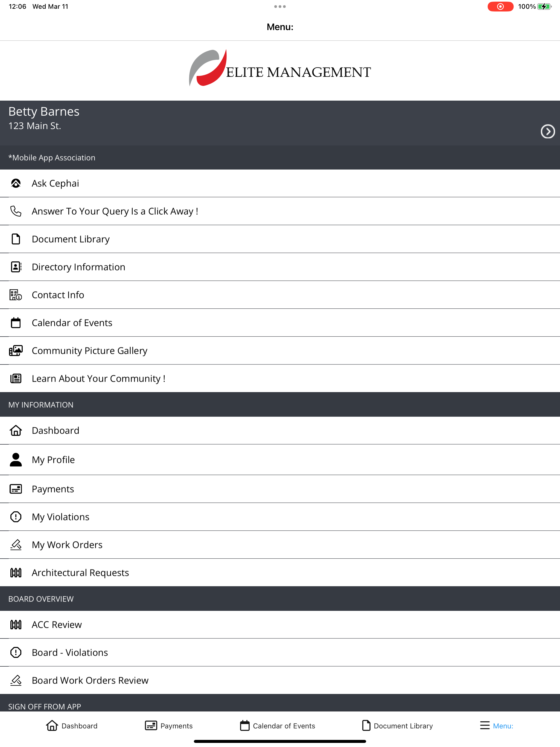Tap the hamburger icon in the bottom bar

pos(485,725)
